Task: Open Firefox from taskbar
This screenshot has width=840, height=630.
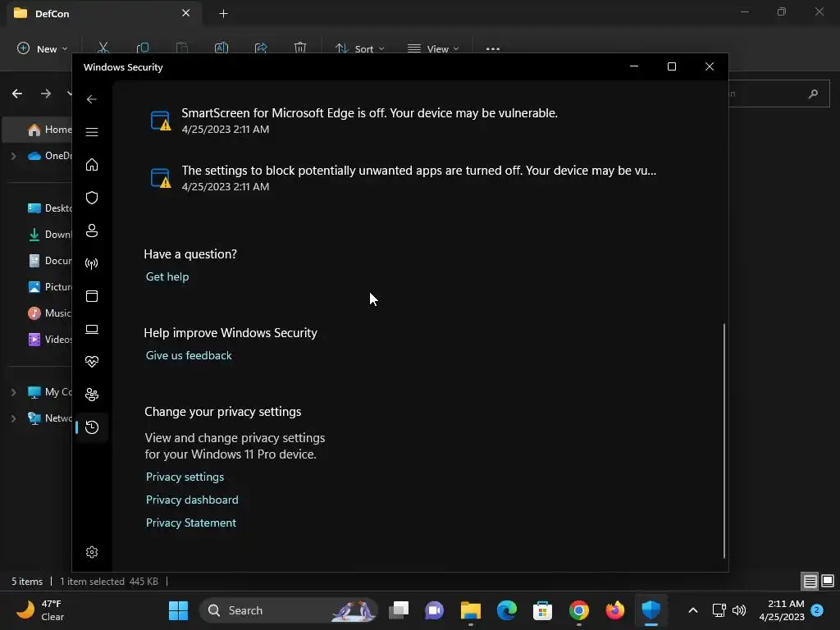Action: tap(614, 610)
